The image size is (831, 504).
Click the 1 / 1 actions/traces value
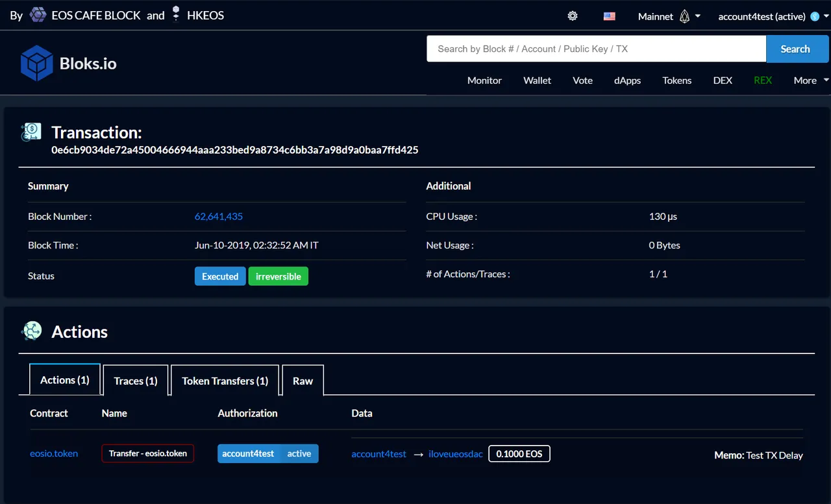tap(658, 274)
